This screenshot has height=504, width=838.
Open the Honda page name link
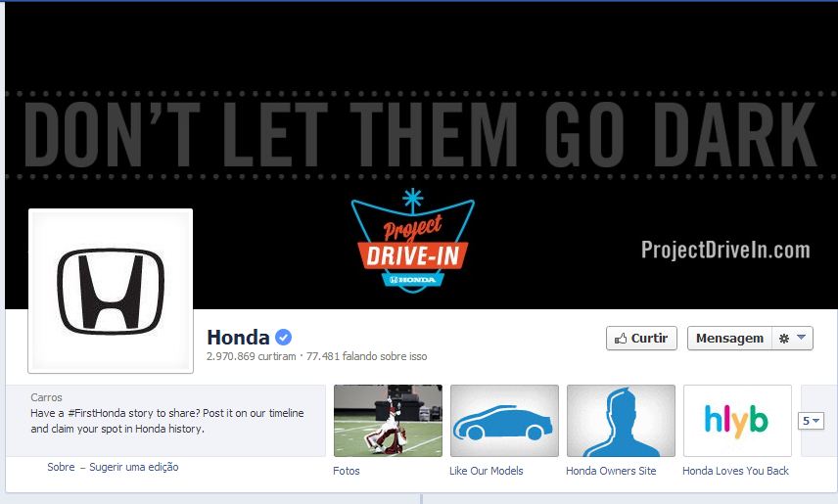[x=238, y=338]
